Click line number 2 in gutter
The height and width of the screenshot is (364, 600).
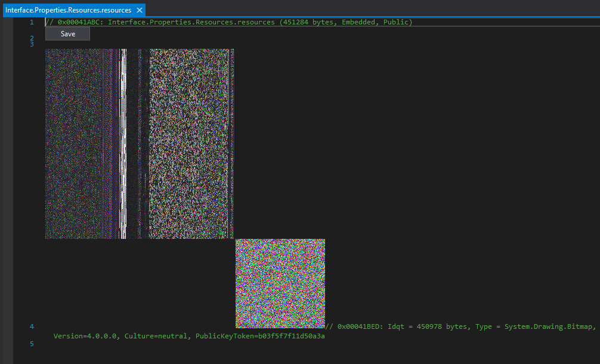point(32,38)
